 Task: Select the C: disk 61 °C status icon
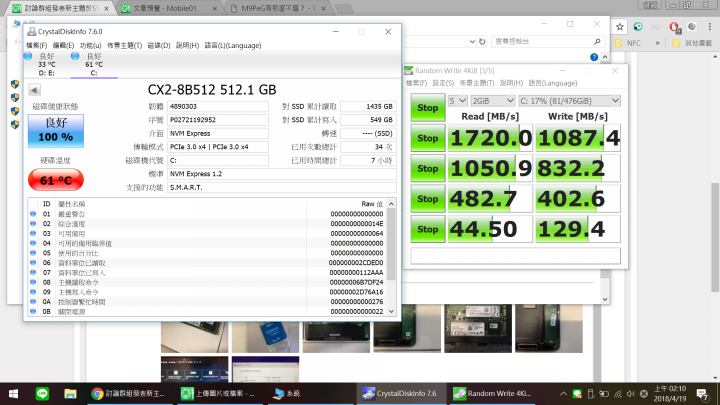(75, 56)
